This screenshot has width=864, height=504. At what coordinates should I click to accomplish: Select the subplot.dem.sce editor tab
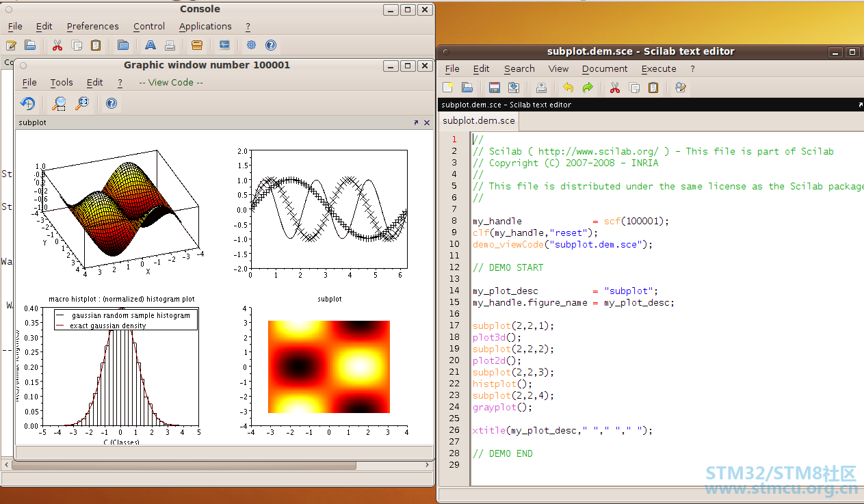point(479,120)
